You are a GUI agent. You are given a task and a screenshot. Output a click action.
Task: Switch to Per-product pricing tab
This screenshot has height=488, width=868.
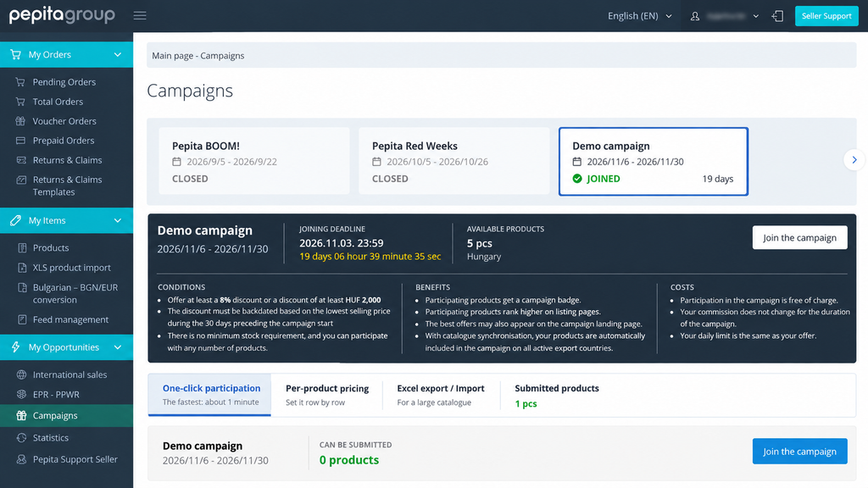pos(327,395)
